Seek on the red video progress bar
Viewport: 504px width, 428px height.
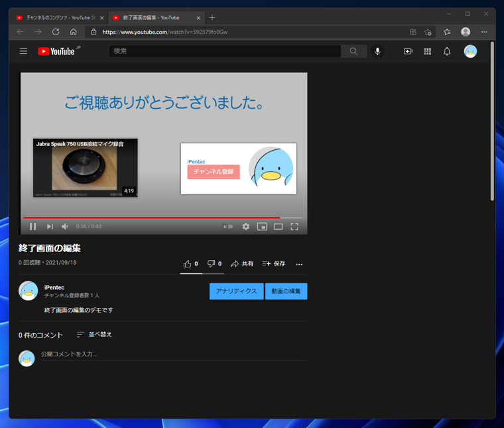click(x=162, y=218)
